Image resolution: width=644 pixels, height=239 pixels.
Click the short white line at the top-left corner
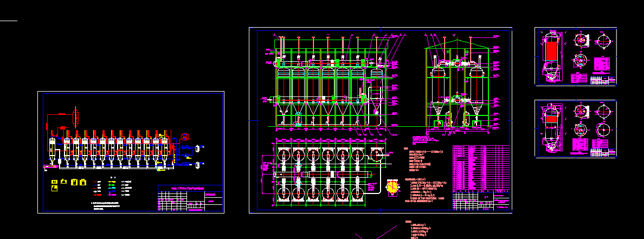pos(9,21)
